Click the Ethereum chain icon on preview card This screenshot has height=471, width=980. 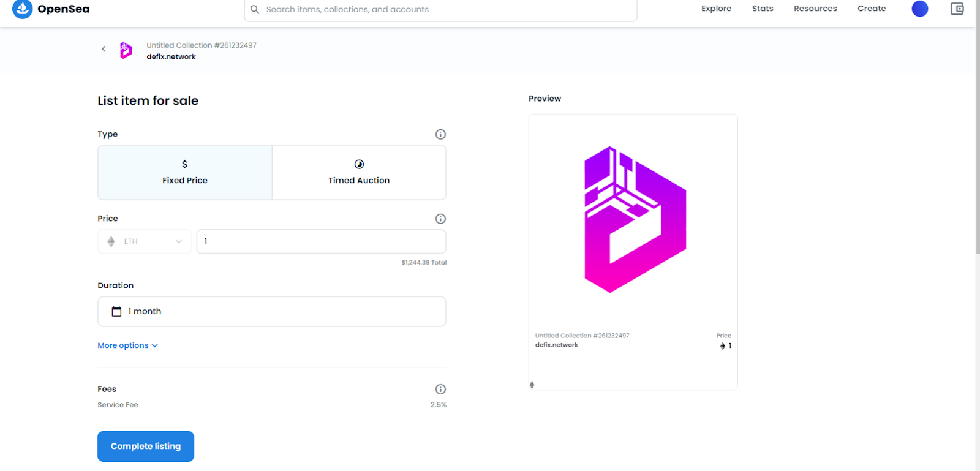532,385
